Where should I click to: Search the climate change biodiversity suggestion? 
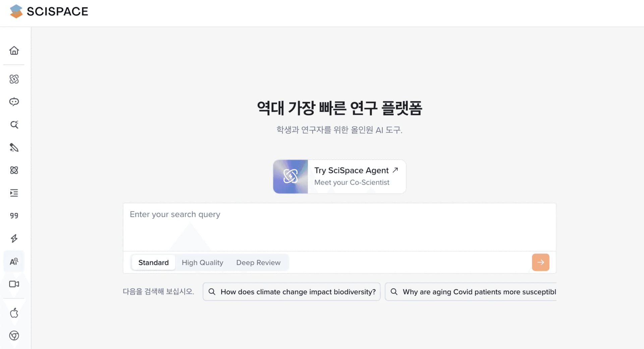click(291, 292)
